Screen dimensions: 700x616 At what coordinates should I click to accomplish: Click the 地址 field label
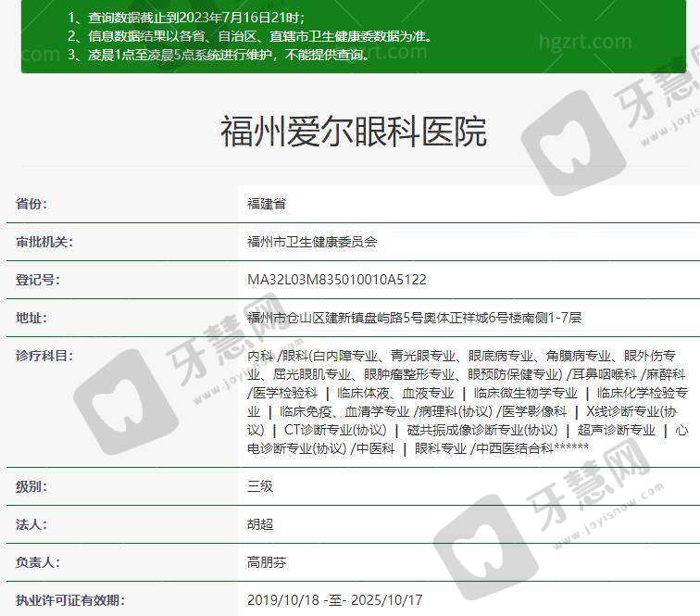coord(31,318)
